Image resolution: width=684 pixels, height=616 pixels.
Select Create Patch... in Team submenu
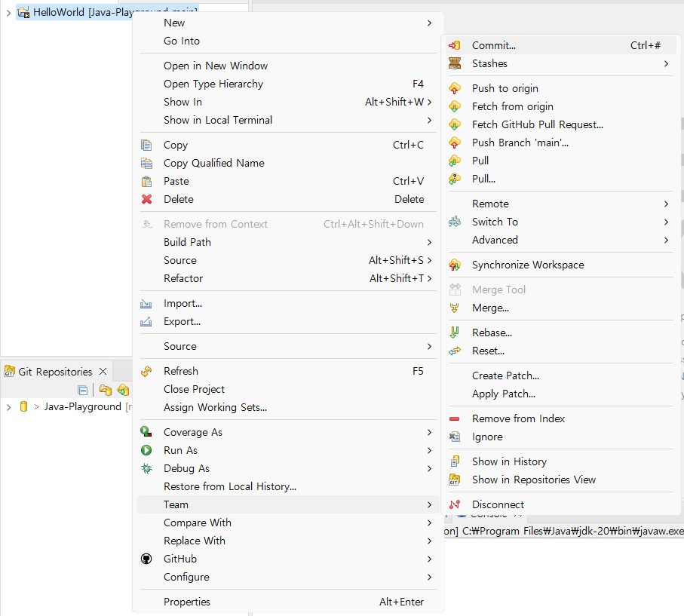tap(561, 375)
